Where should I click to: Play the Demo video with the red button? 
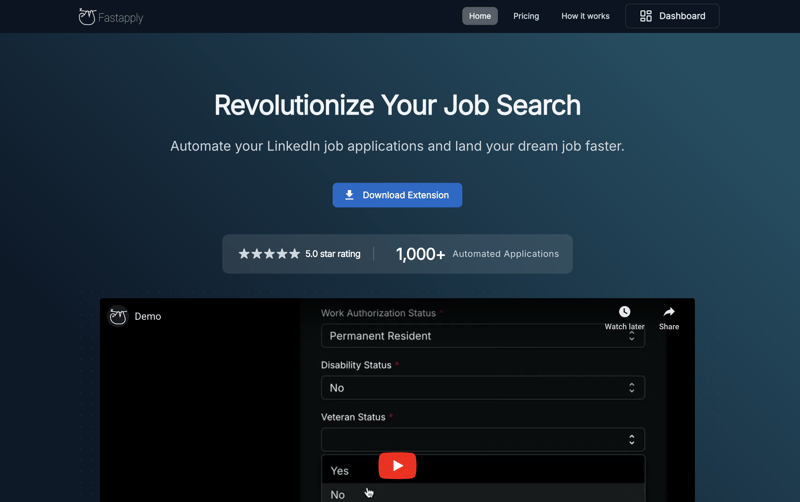coord(397,466)
